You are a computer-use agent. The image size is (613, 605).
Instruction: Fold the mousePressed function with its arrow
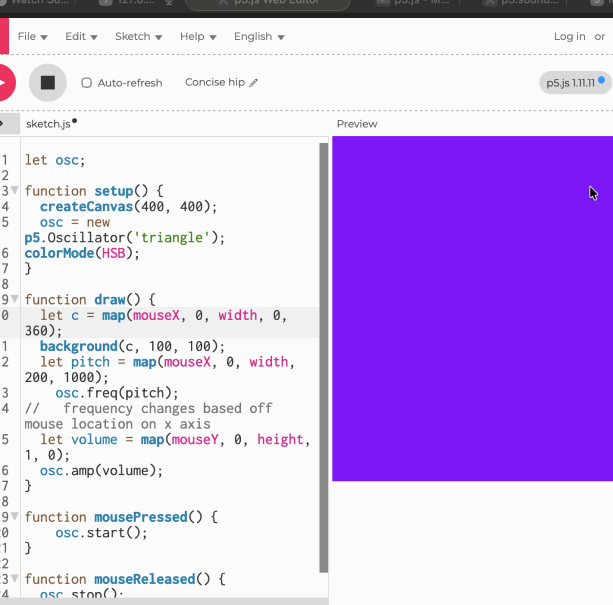click(x=14, y=517)
